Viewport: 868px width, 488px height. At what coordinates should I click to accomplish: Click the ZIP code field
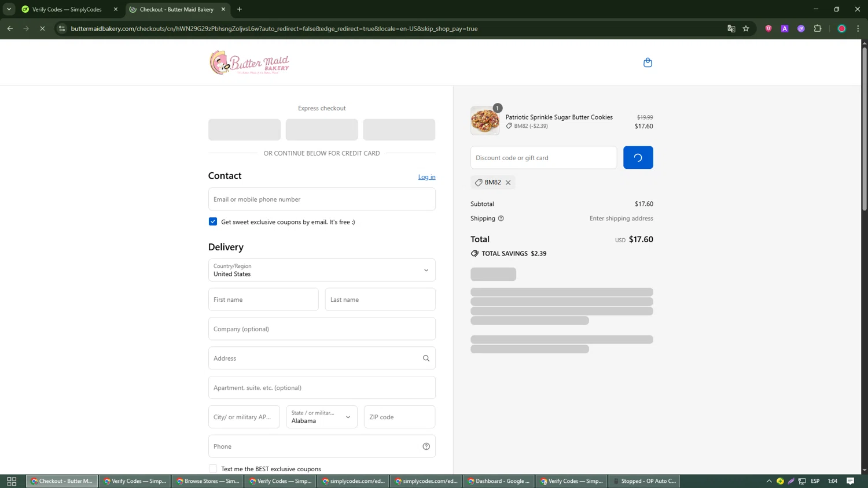pos(399,417)
